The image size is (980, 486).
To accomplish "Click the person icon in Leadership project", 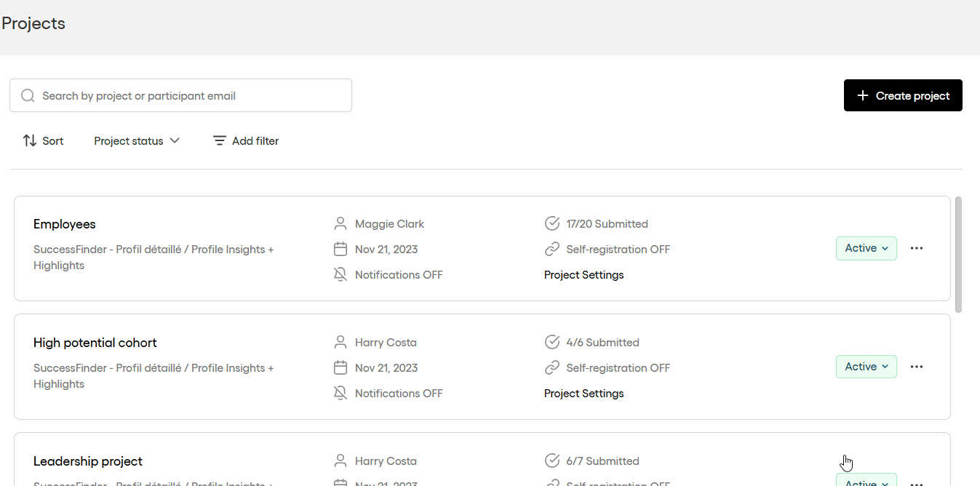I will click(x=340, y=461).
